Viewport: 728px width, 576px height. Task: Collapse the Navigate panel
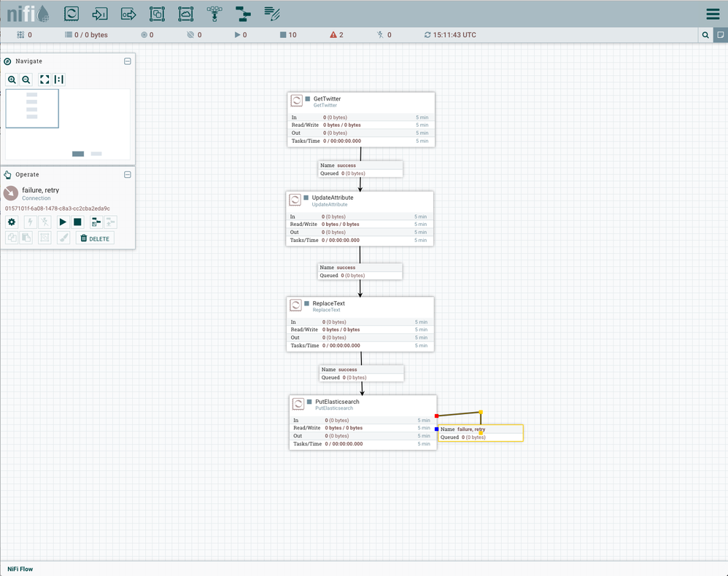pyautogui.click(x=128, y=61)
